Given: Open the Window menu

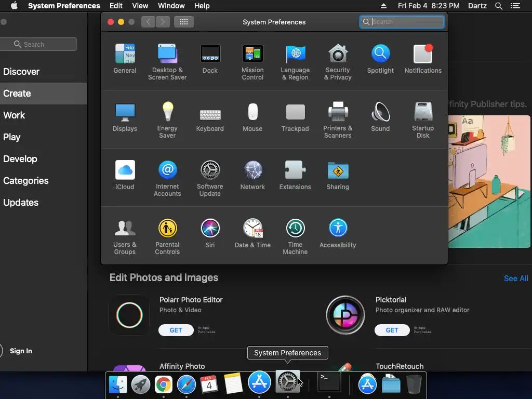Looking at the screenshot, I should point(171,6).
